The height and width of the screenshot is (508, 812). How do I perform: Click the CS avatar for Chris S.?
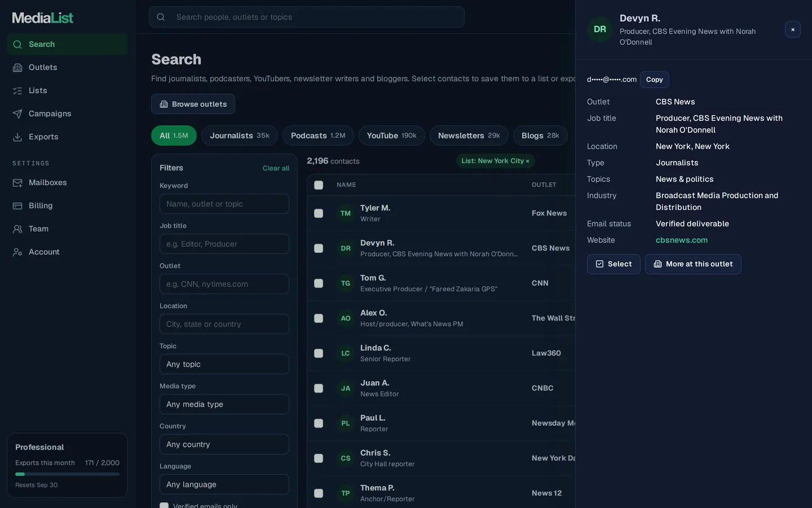[x=346, y=458]
